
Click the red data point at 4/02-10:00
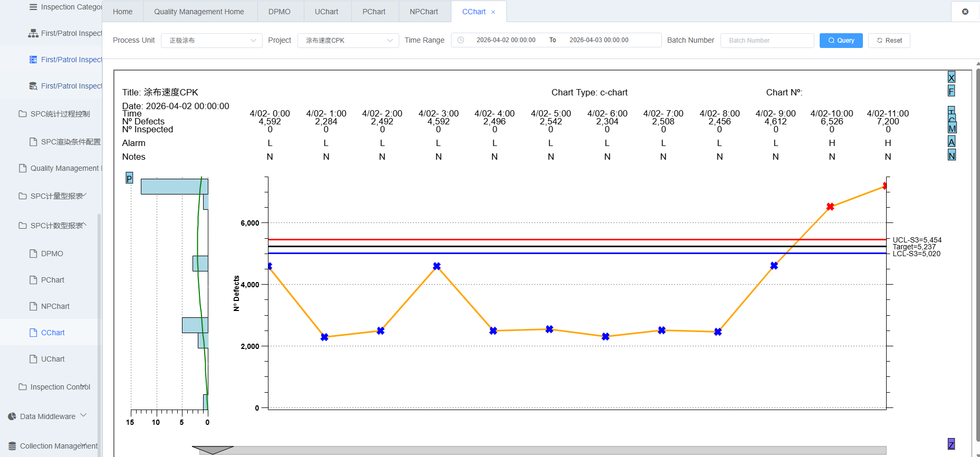click(x=830, y=207)
